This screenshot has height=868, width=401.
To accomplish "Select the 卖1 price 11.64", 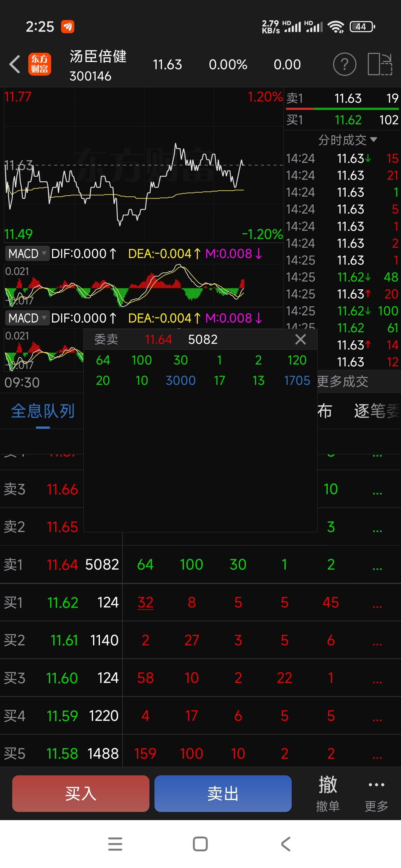I will coord(62,564).
